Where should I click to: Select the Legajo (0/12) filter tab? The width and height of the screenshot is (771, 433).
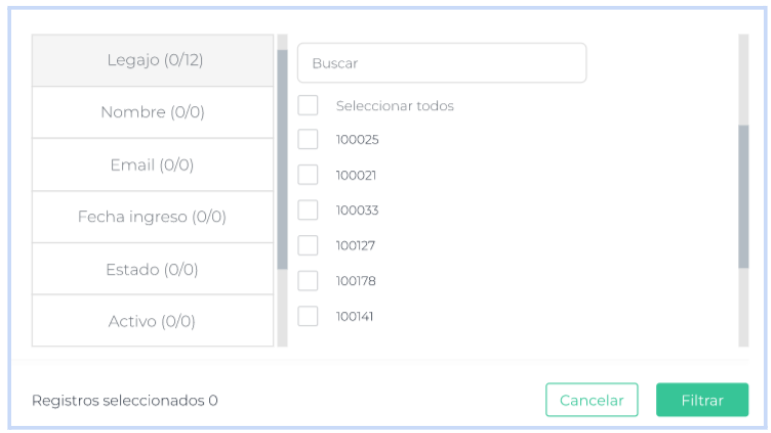point(153,60)
